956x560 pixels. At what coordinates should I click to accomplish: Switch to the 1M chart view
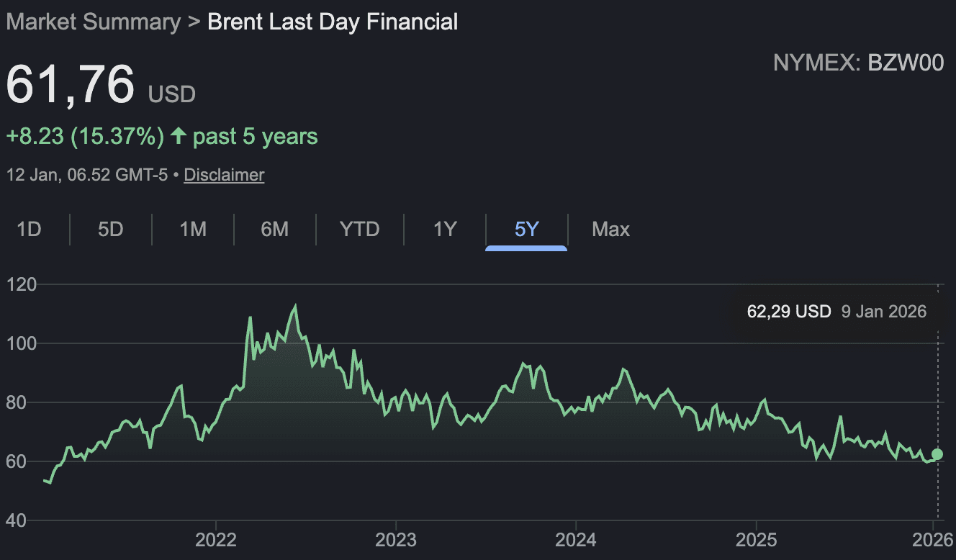(192, 229)
